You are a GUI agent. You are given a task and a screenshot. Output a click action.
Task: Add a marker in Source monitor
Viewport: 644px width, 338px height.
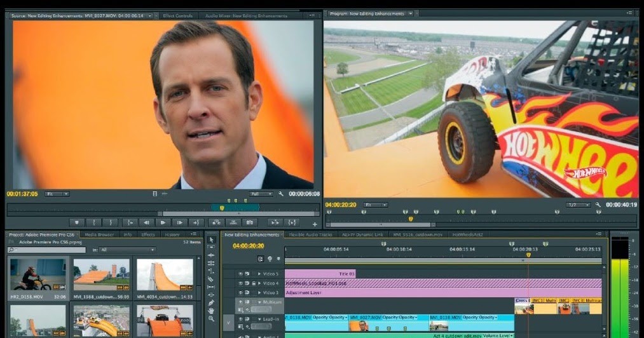tap(77, 222)
